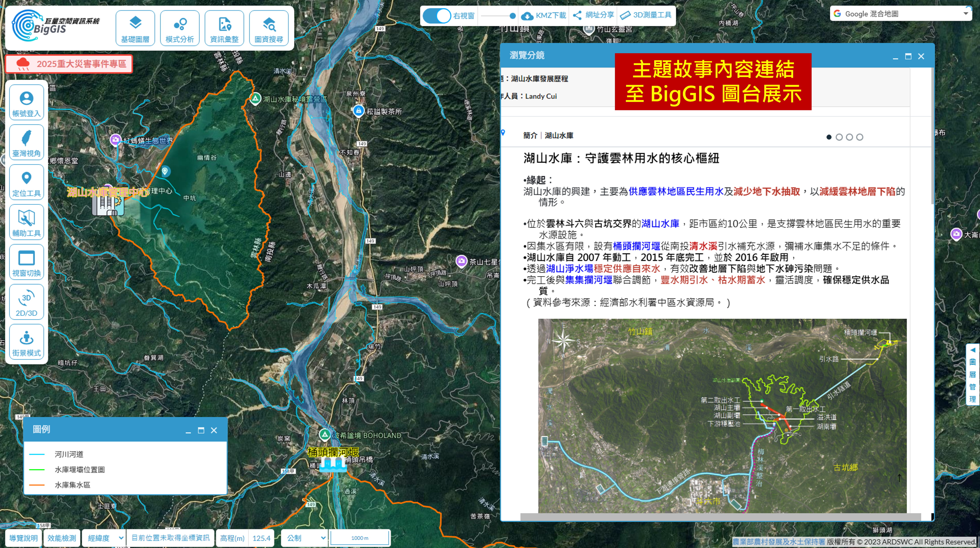Image resolution: width=980 pixels, height=548 pixels.
Task: Click the 導覽說明 guide button
Action: coord(23,538)
